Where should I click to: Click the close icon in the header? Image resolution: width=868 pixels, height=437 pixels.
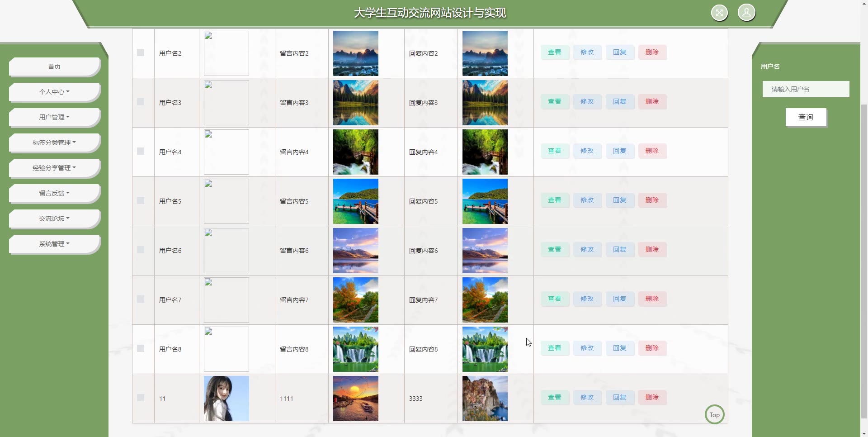719,13
